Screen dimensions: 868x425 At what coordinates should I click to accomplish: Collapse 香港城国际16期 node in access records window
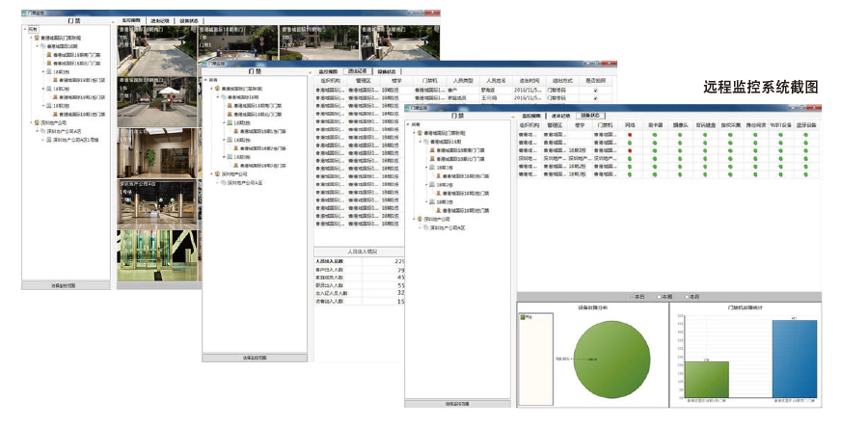tap(218, 96)
